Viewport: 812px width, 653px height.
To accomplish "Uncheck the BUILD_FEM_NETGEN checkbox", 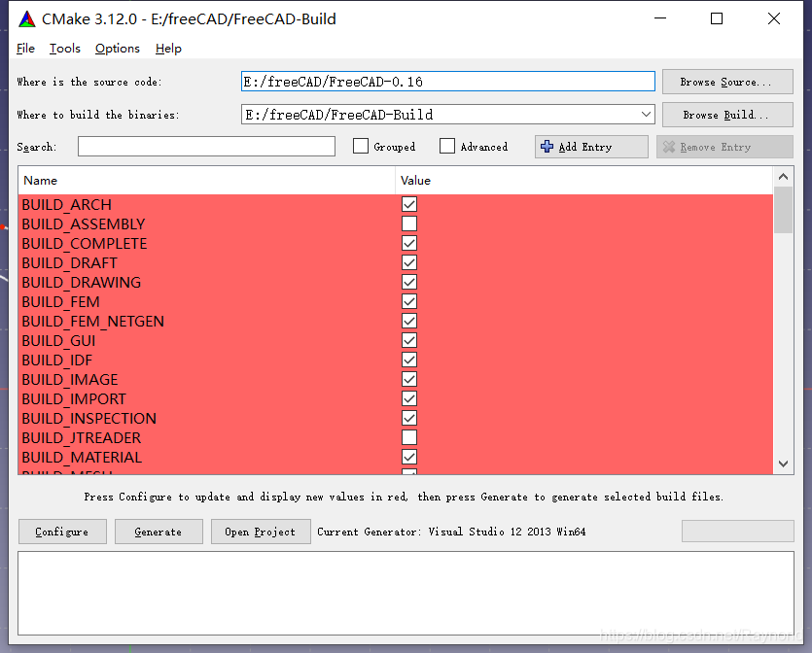I will click(x=409, y=321).
